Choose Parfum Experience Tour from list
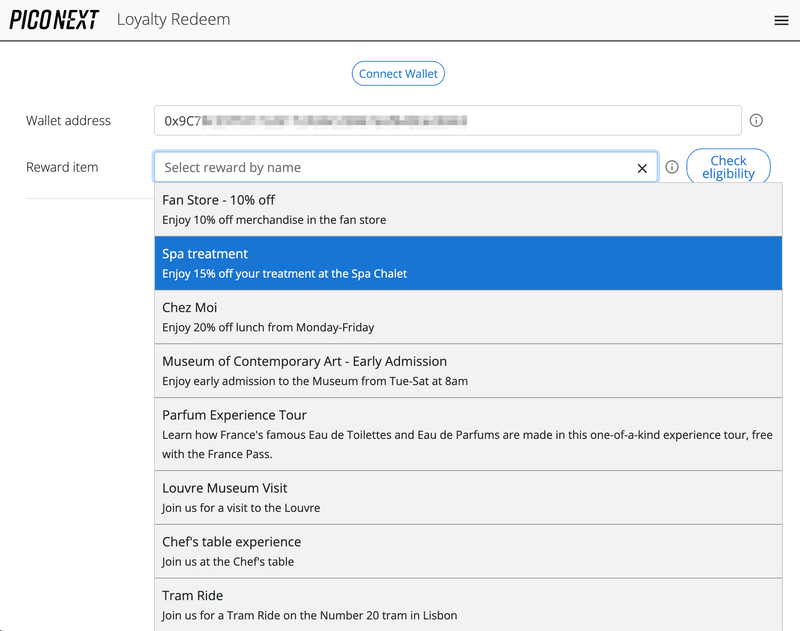The image size is (800, 631). click(468, 434)
